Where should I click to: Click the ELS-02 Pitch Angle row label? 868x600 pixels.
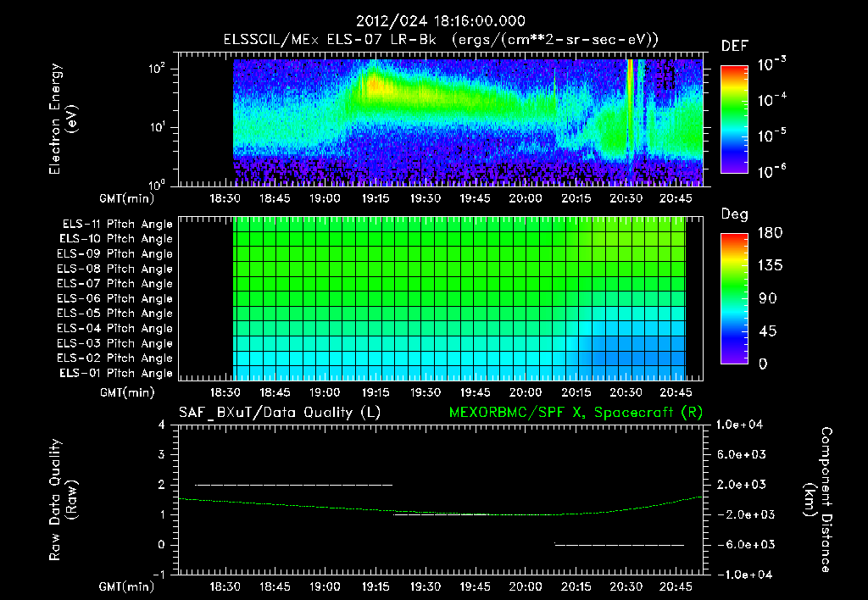point(115,358)
